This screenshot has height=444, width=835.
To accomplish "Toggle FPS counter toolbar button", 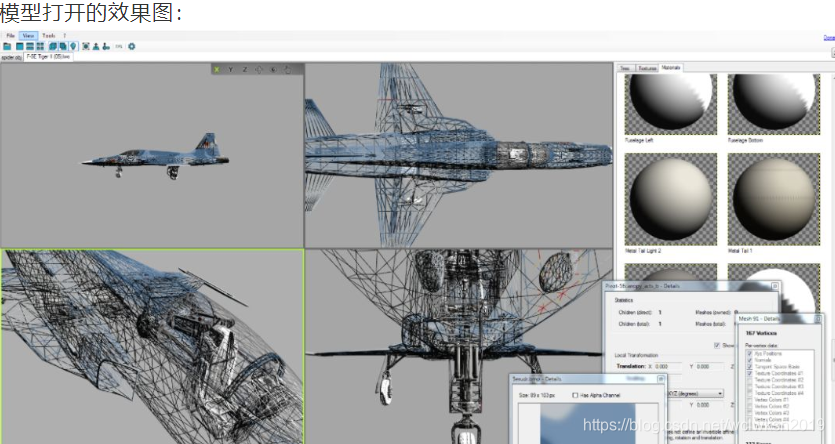I will (x=119, y=46).
